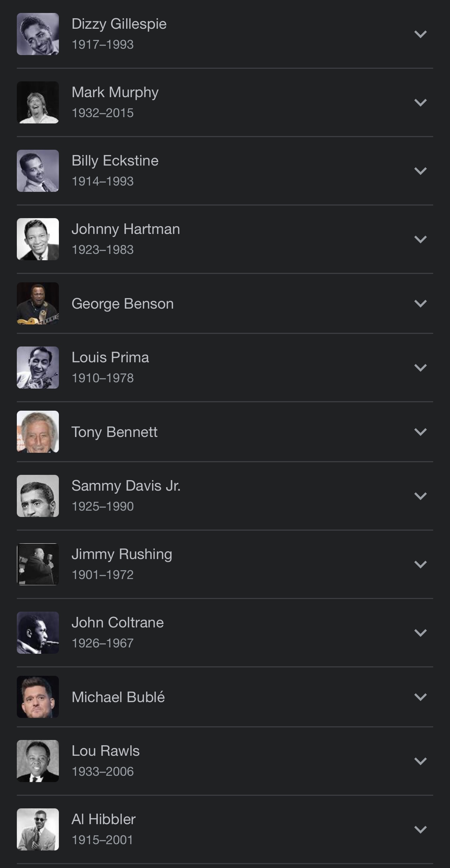Open the Billy Eckstine dropdown chevron
450x868 pixels.
pos(420,171)
